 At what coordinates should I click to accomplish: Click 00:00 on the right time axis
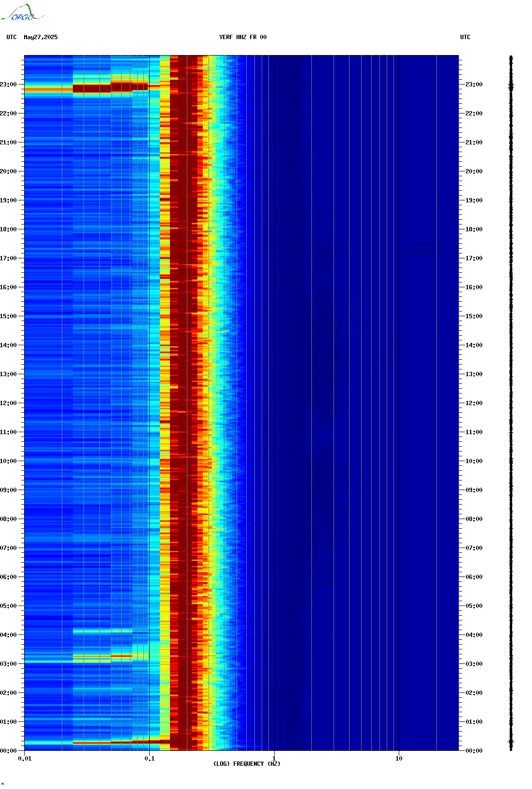[474, 751]
